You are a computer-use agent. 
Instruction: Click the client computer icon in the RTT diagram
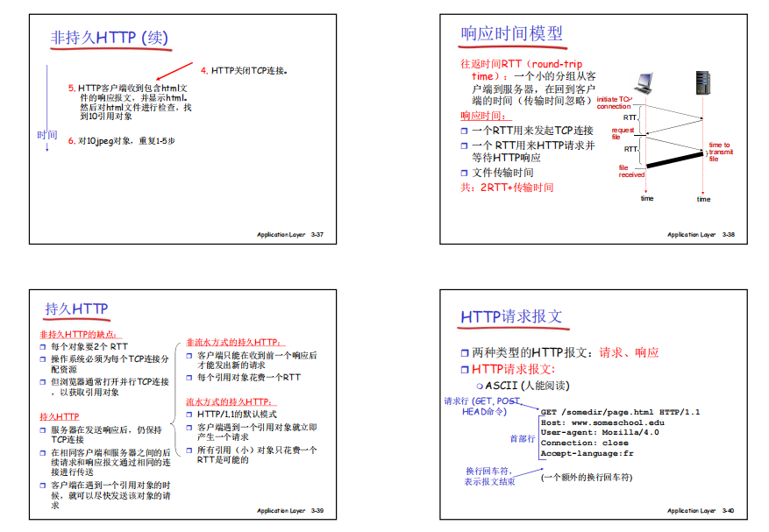point(644,83)
